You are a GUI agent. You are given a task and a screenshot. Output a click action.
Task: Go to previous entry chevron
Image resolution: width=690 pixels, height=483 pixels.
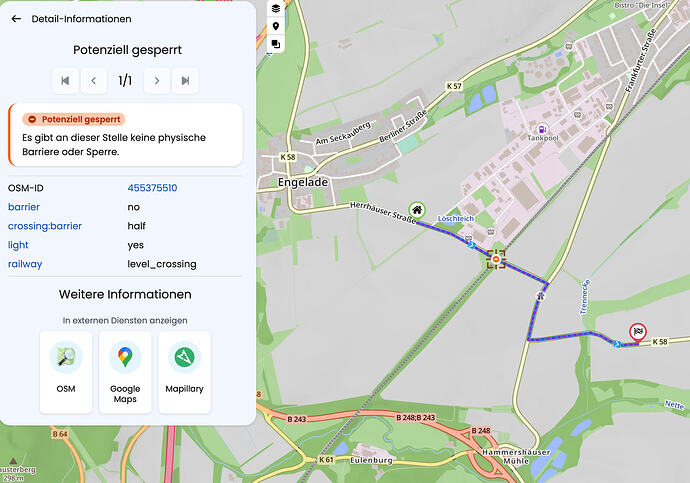[x=94, y=80]
